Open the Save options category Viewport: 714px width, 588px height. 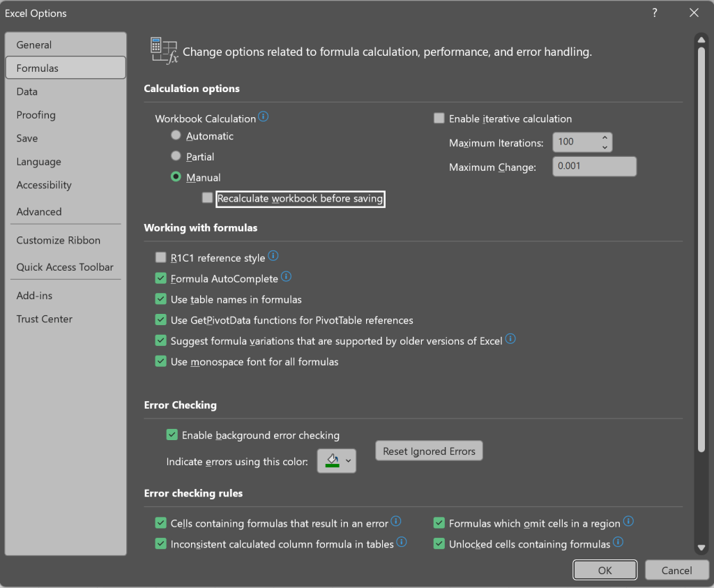pyautogui.click(x=66, y=138)
